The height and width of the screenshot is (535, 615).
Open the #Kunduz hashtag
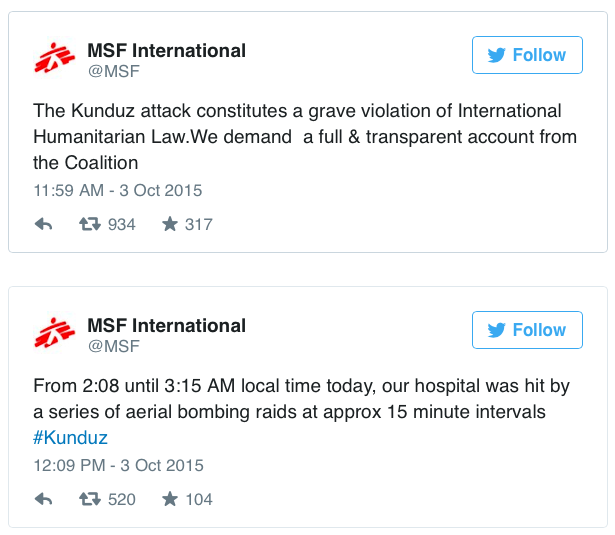pos(70,437)
